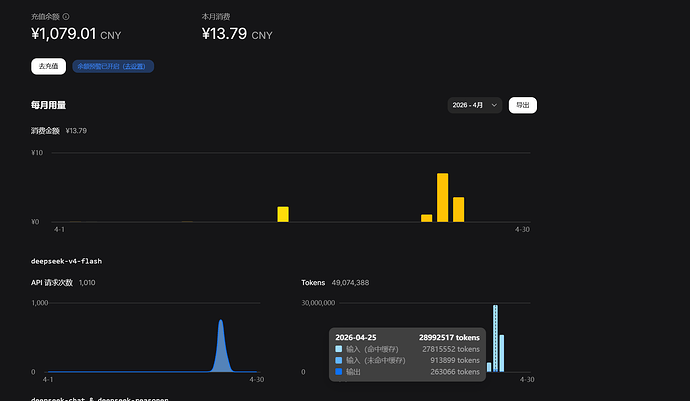
Task: Click the token bar right of the highlighted one
Action: (x=502, y=353)
